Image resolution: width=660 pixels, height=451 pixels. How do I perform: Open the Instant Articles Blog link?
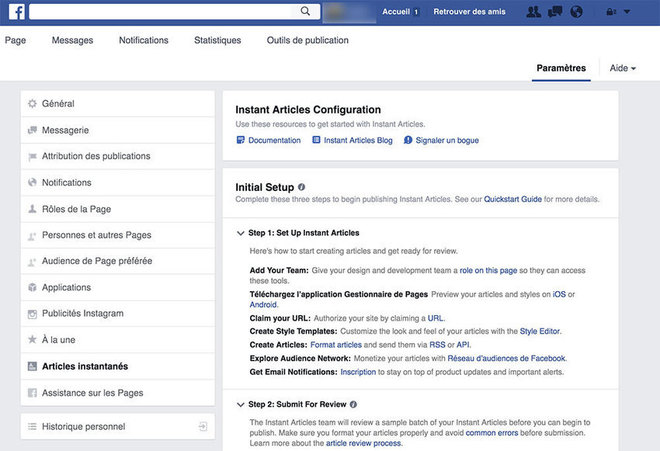(x=358, y=140)
